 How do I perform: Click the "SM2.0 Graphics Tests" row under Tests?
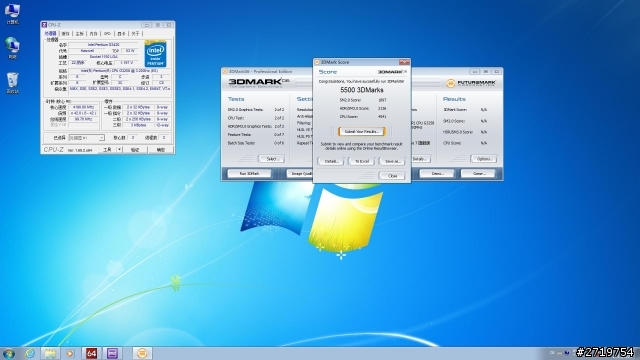point(256,110)
